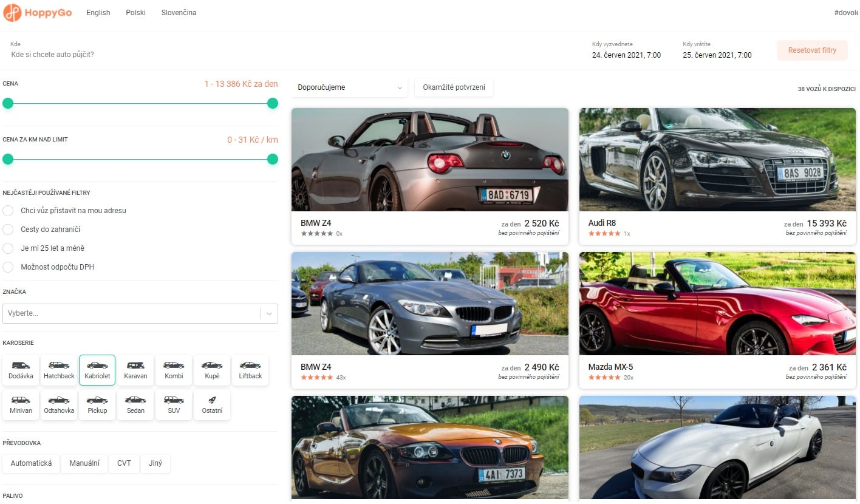Viewport: 860px width, 504px height.
Task: Open the 'Kdy vrátíte' return date picker
Action: [717, 50]
